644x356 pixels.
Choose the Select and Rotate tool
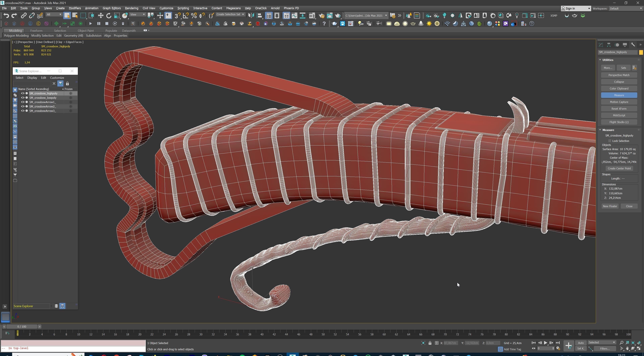tap(109, 15)
